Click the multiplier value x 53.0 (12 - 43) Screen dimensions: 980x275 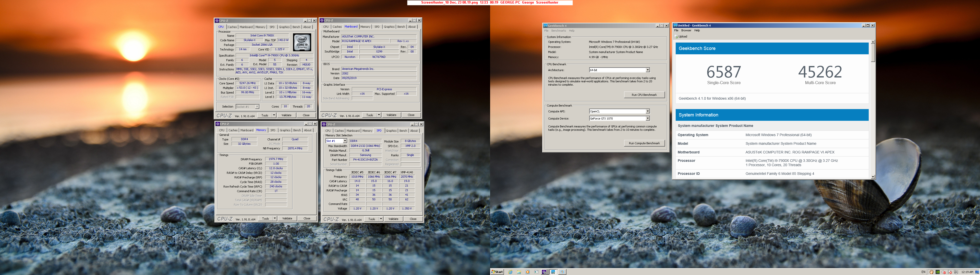(248, 88)
